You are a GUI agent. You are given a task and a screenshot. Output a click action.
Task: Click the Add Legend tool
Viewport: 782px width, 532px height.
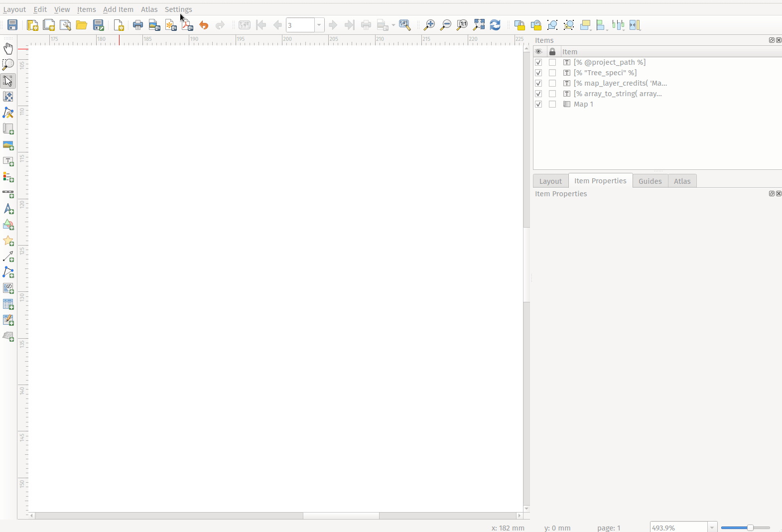pyautogui.click(x=8, y=177)
